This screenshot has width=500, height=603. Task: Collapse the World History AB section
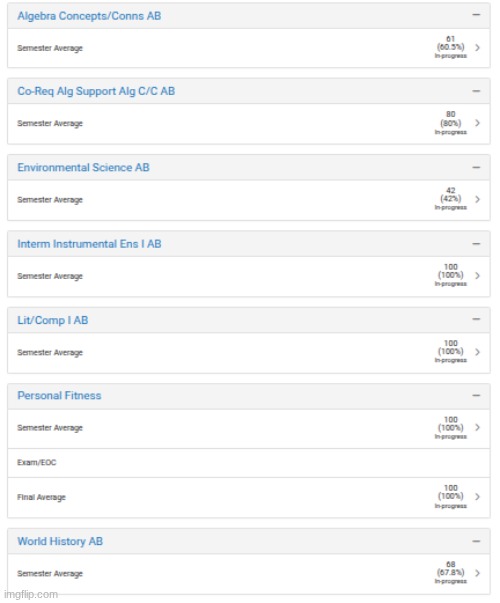pyautogui.click(x=476, y=541)
